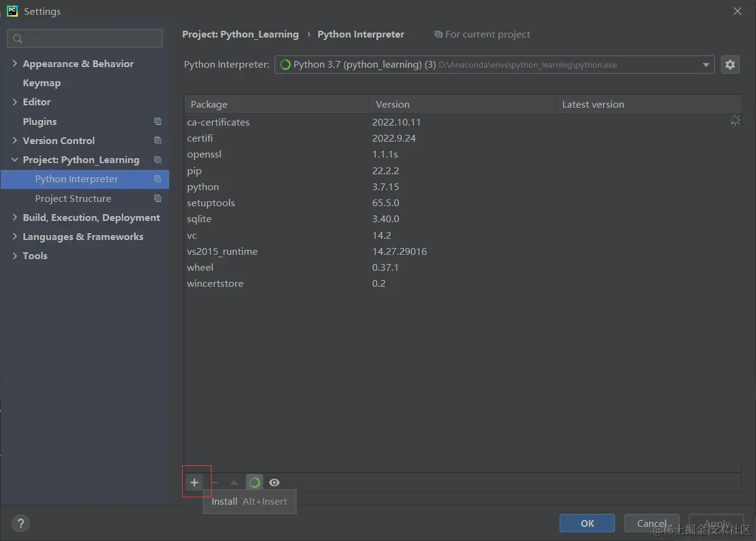The height and width of the screenshot is (541, 756).
Task: Click the Latest version column header
Action: coord(648,104)
